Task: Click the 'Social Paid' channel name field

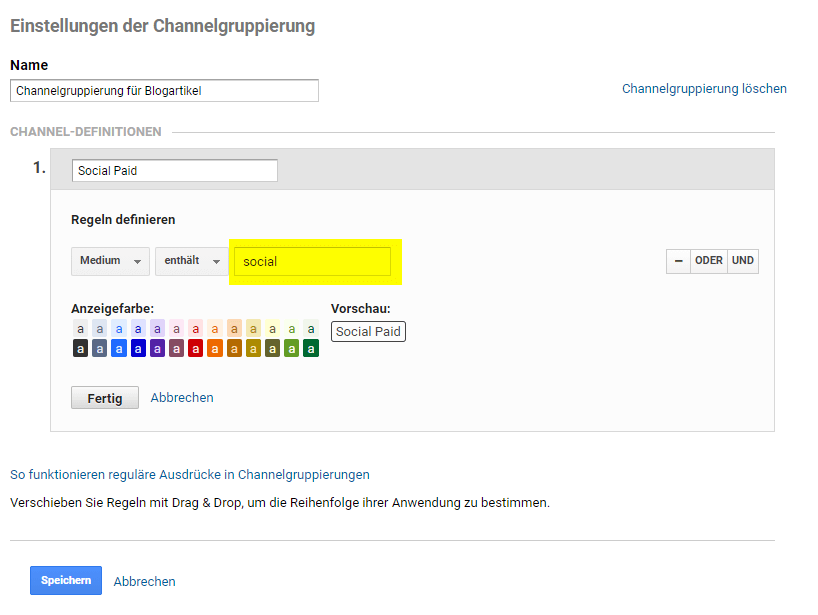Action: coord(175,171)
